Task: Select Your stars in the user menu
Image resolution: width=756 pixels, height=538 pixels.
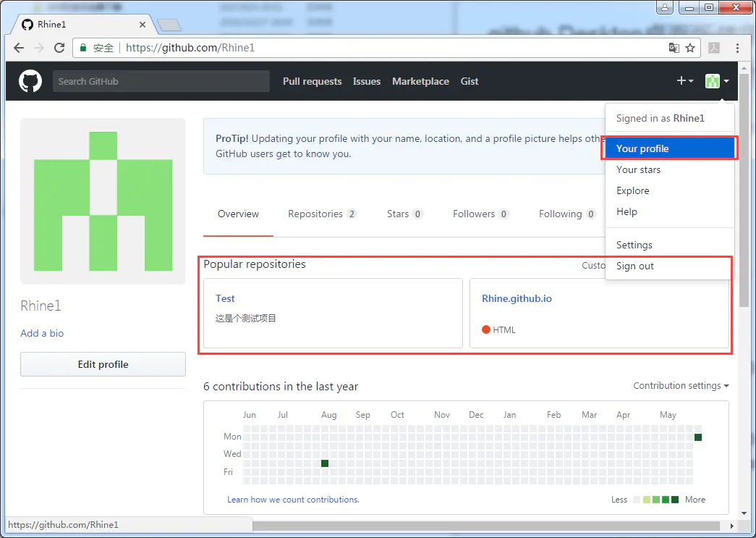Action: [670, 170]
